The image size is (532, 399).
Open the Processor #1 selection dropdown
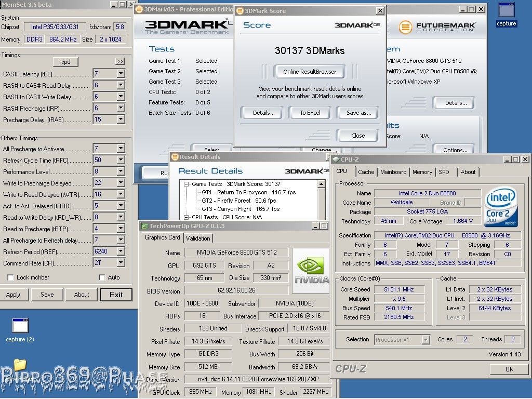click(426, 339)
